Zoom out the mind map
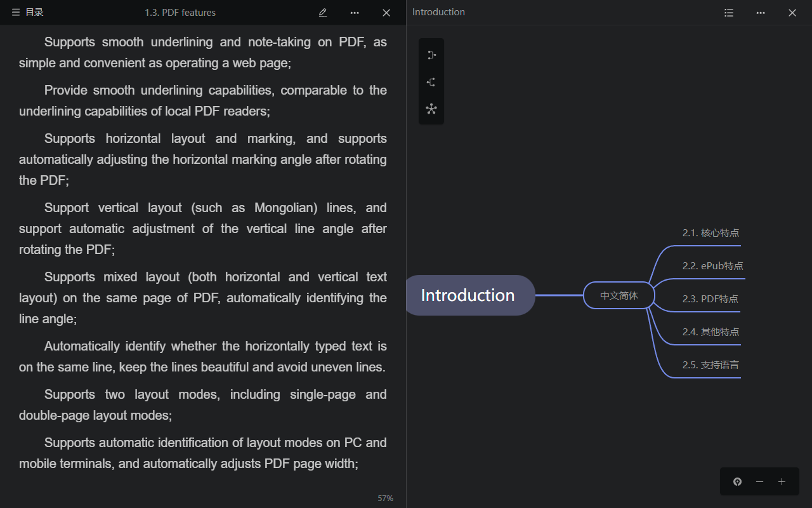 pos(759,482)
